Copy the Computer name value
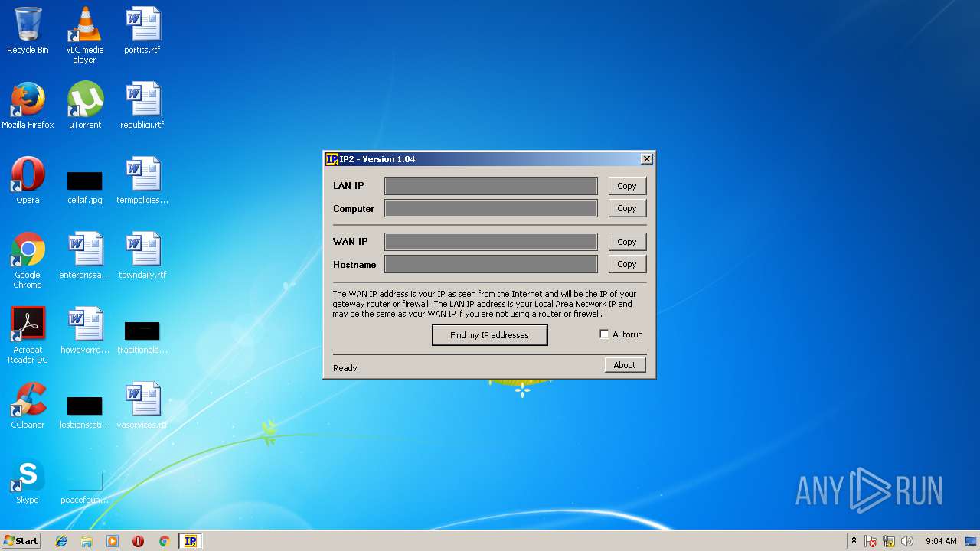This screenshot has height=551, width=980. point(627,208)
